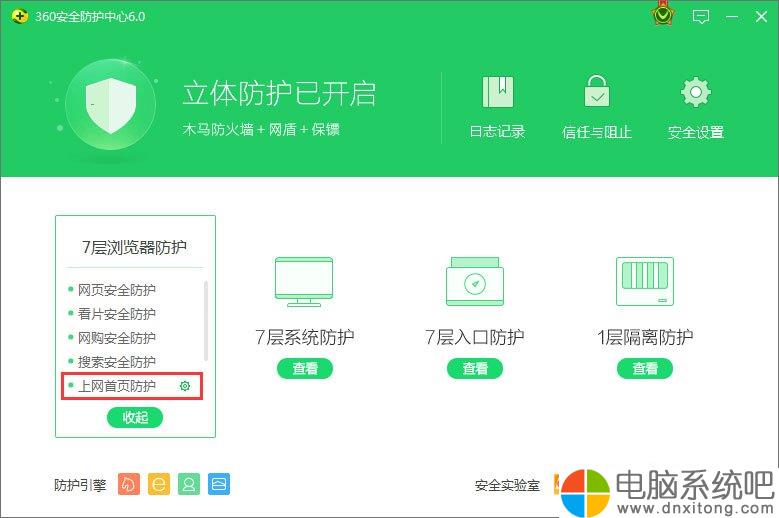Click the 7层浏览器防护 heading

click(x=135, y=247)
